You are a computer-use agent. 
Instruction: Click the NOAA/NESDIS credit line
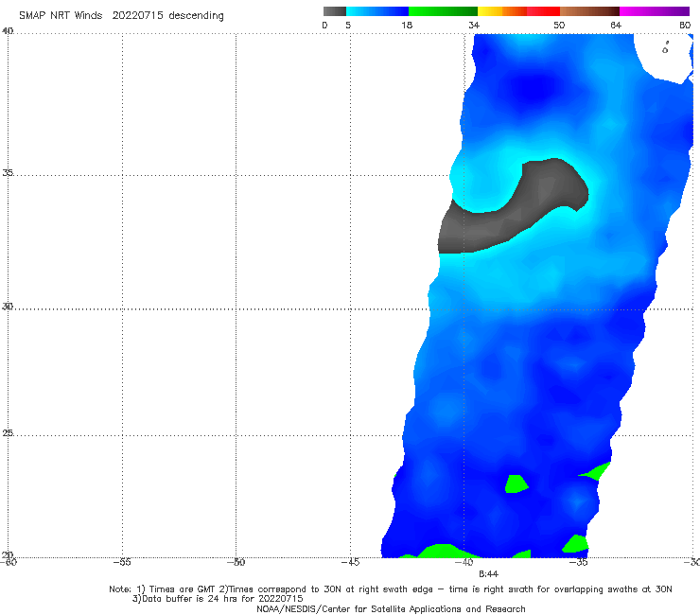coord(391,609)
